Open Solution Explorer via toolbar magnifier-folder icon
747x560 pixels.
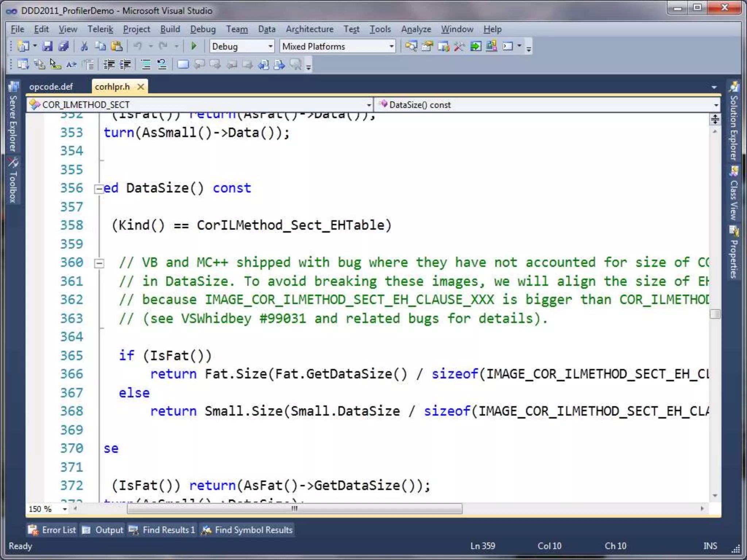411,46
